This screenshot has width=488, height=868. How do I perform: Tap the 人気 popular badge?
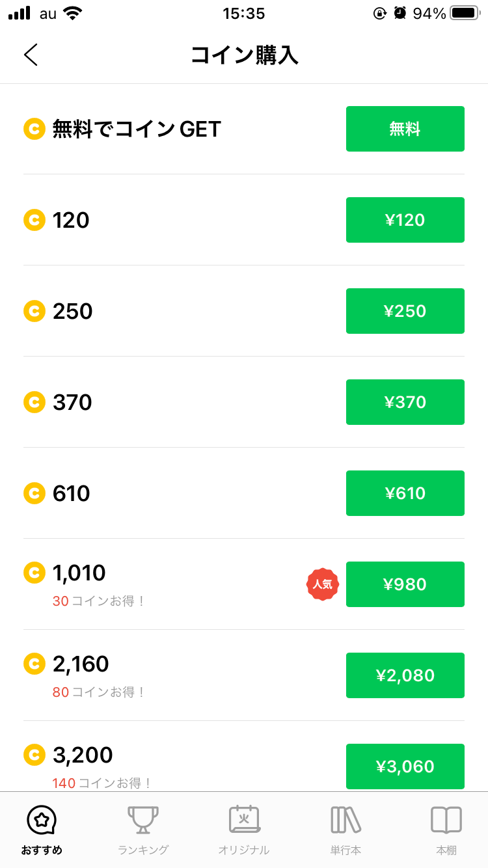(x=323, y=584)
